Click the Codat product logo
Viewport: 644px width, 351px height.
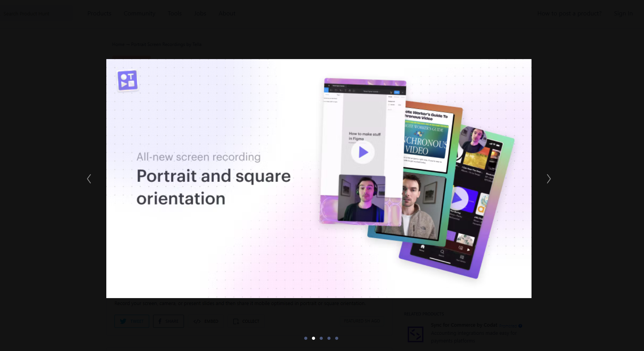416,334
